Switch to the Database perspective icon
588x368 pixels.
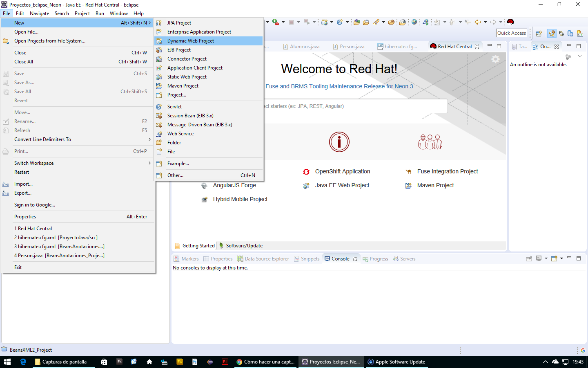click(x=570, y=34)
